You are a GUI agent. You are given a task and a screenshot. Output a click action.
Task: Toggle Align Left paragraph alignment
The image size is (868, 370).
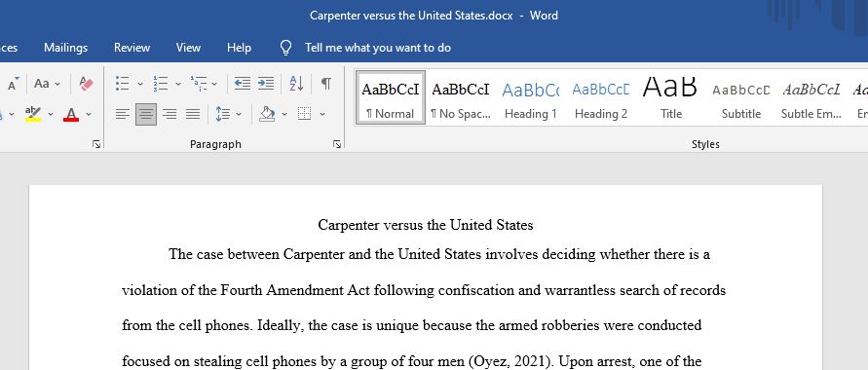click(123, 114)
